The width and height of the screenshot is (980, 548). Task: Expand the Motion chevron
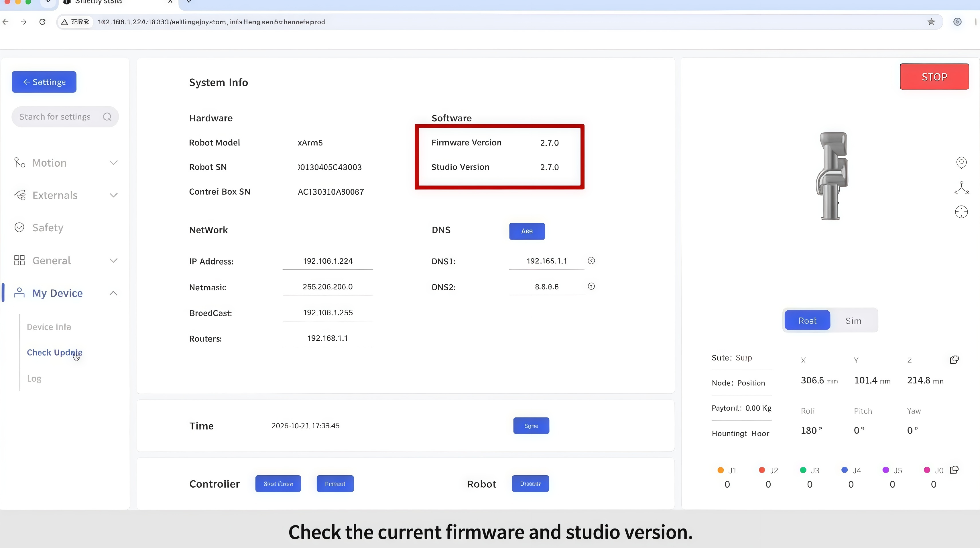[x=113, y=163]
